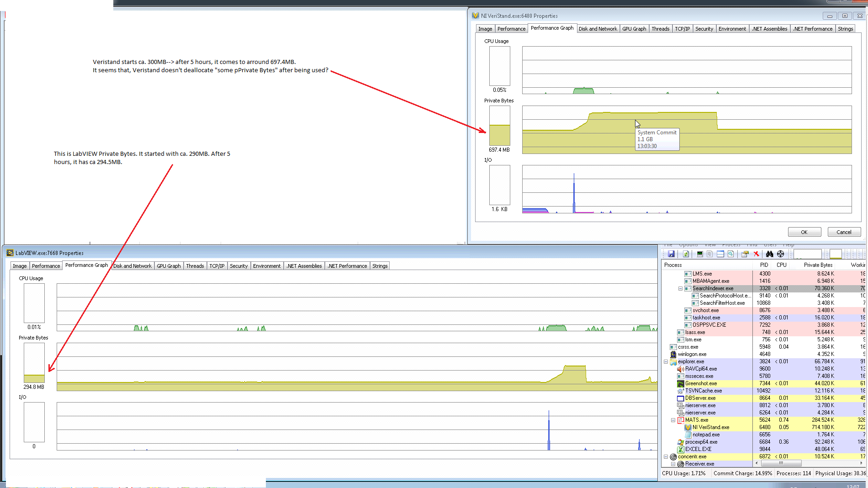Click the concentr.exe process icon
Image resolution: width=868 pixels, height=488 pixels.
(x=673, y=456)
